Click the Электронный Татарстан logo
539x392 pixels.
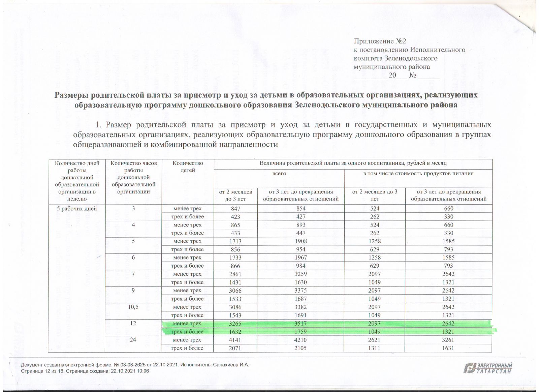(x=488, y=368)
